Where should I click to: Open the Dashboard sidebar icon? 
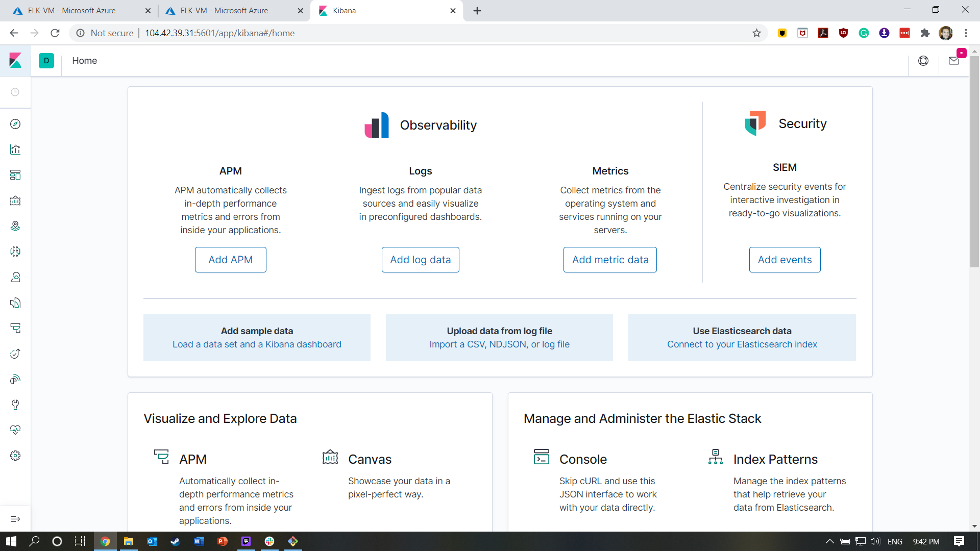(x=15, y=175)
